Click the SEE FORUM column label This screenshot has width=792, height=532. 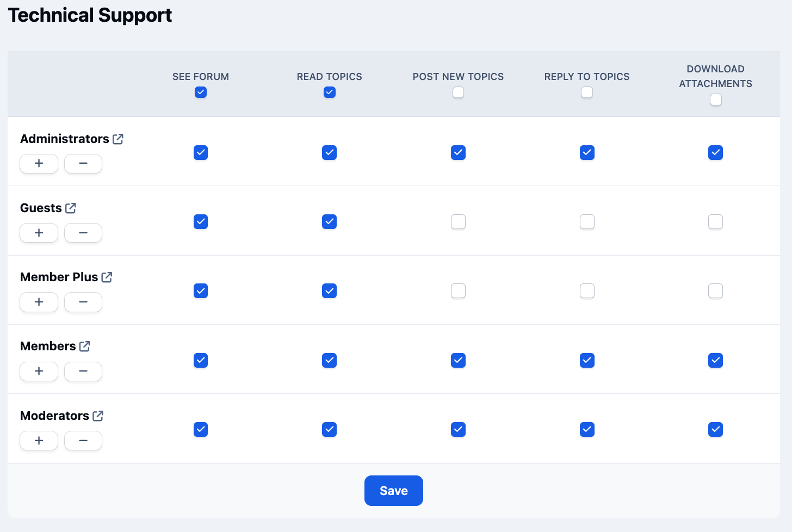[201, 77]
